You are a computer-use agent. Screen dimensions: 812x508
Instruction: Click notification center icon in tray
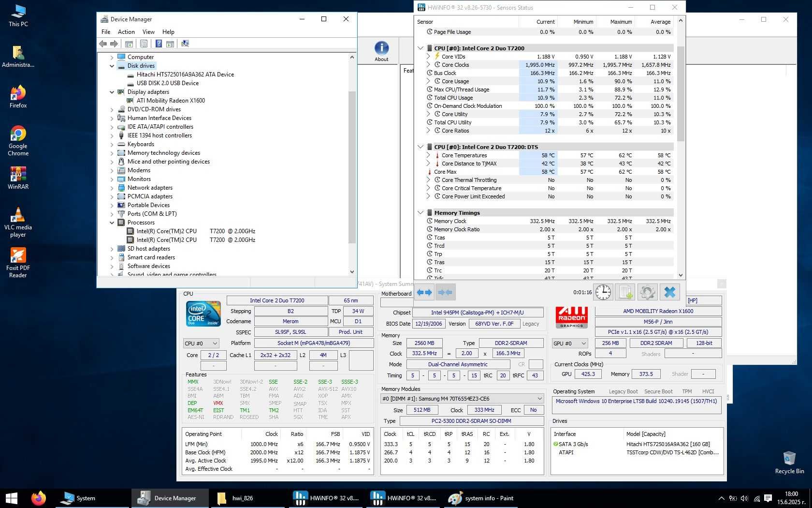pyautogui.click(x=768, y=498)
